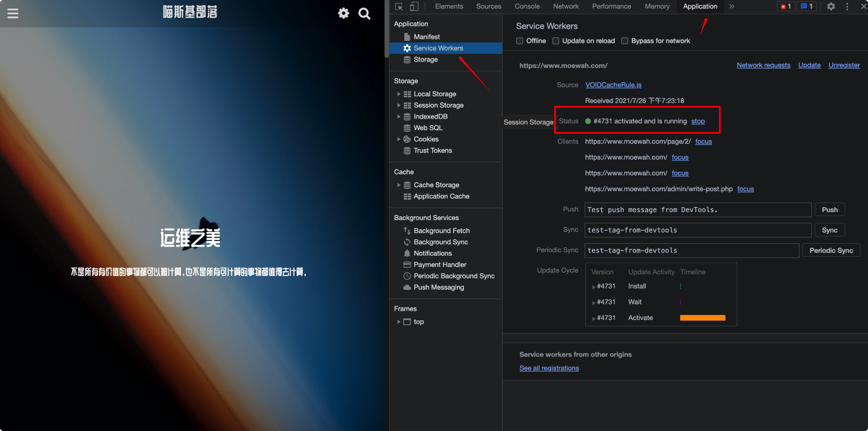
Task: Expand the Cache Storage tree item
Action: pos(399,185)
